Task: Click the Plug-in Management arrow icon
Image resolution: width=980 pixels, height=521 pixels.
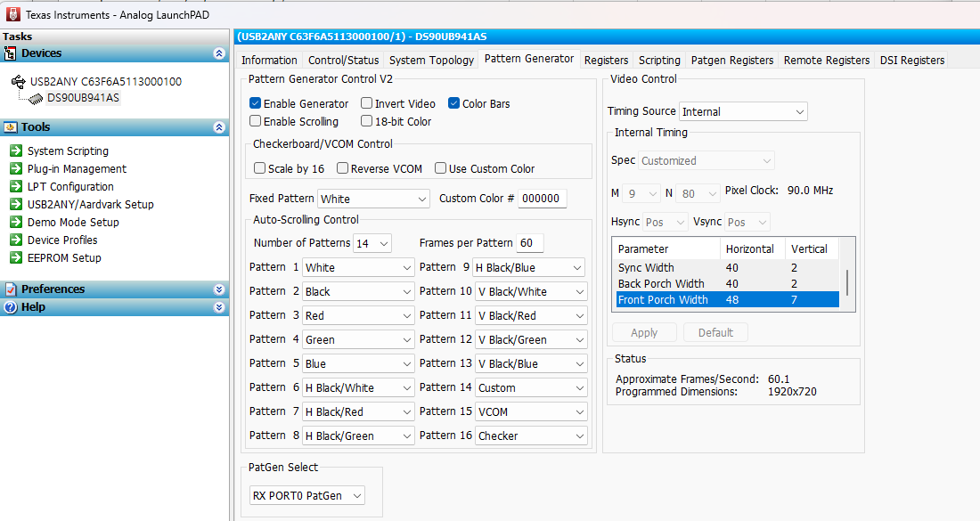Action: tap(16, 168)
